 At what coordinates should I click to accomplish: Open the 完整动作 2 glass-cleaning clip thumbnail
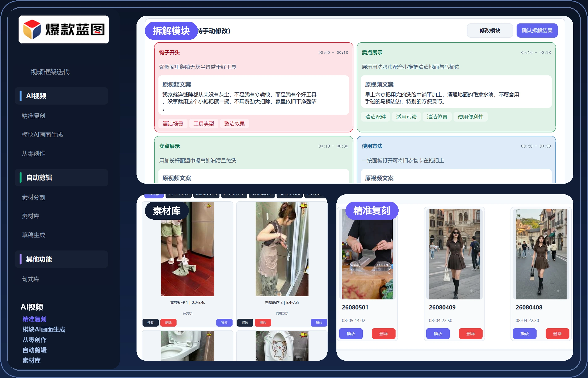pyautogui.click(x=282, y=249)
